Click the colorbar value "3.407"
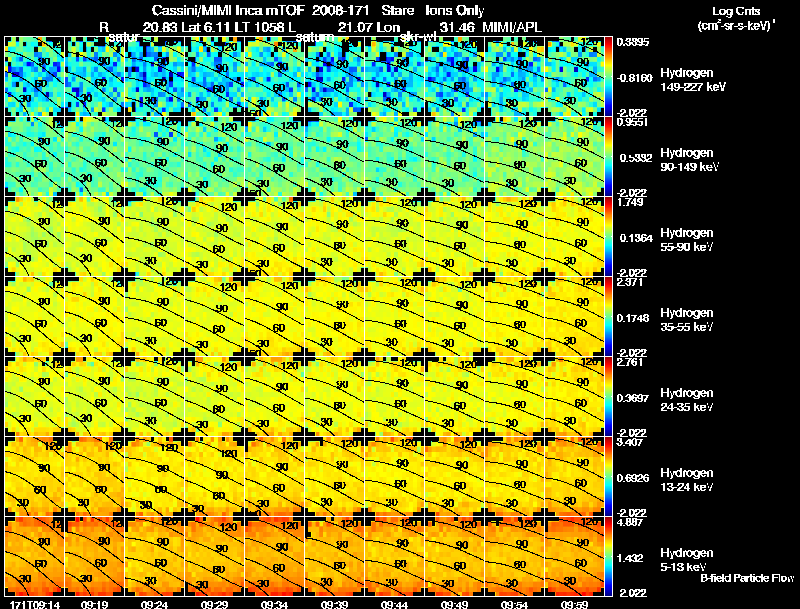Image resolution: width=800 pixels, height=609 pixels. point(630,442)
